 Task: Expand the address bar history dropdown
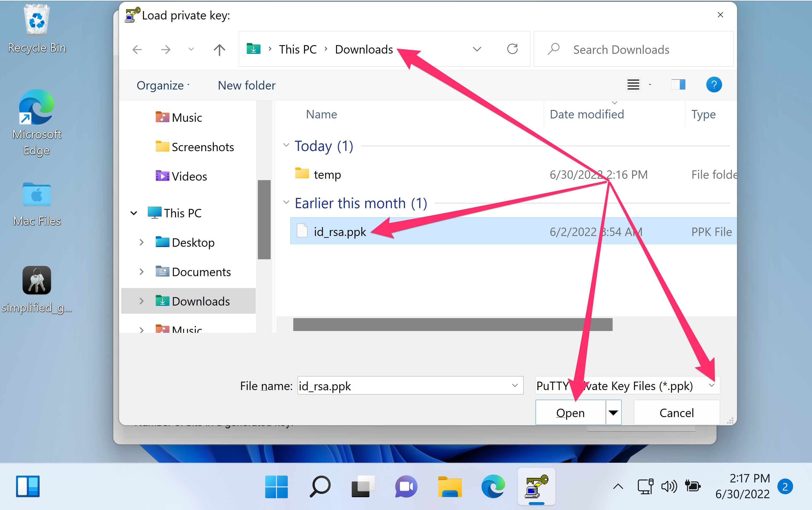click(477, 49)
